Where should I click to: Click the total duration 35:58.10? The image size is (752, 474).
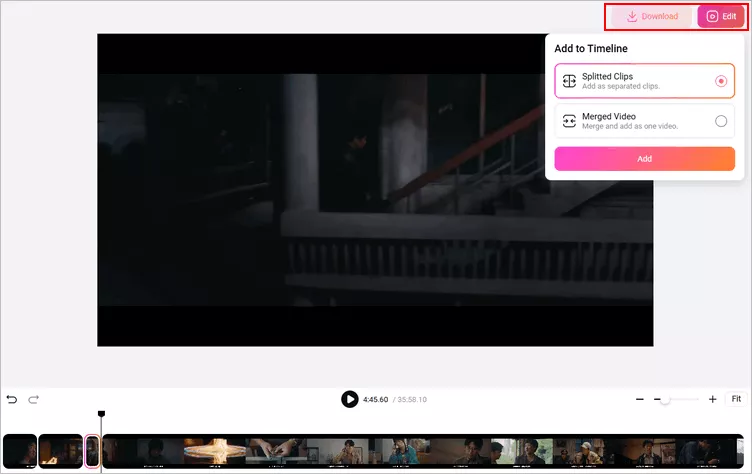click(x=412, y=399)
